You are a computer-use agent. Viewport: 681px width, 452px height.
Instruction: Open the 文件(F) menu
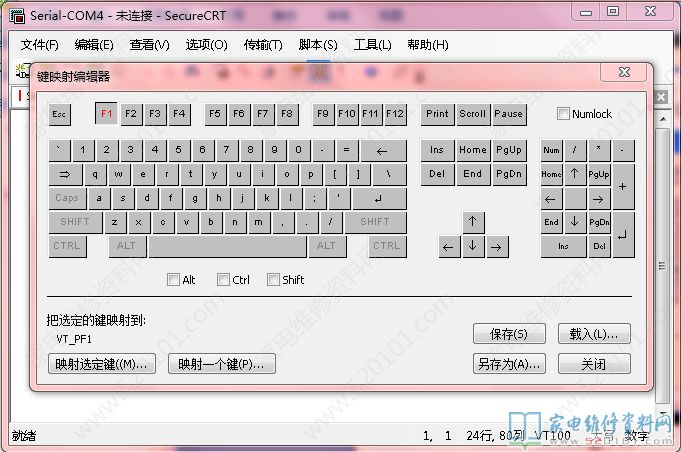pyautogui.click(x=40, y=45)
